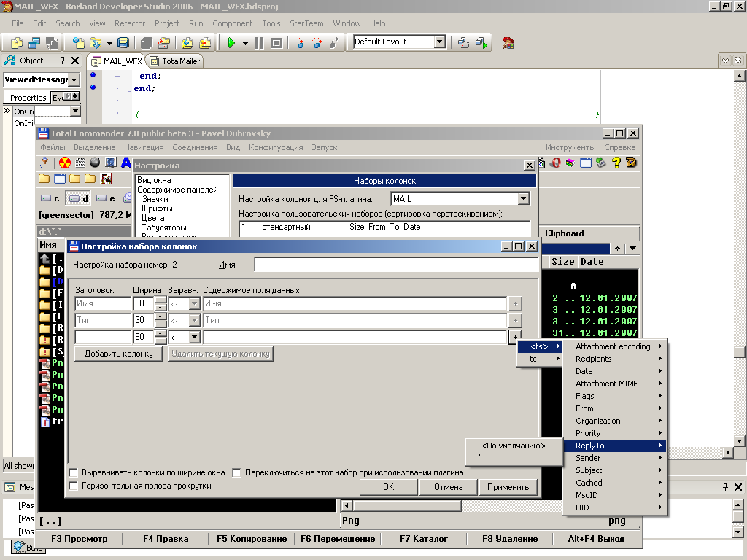Select the Attachment encoding menu entry
747x560 pixels.
click(x=614, y=346)
